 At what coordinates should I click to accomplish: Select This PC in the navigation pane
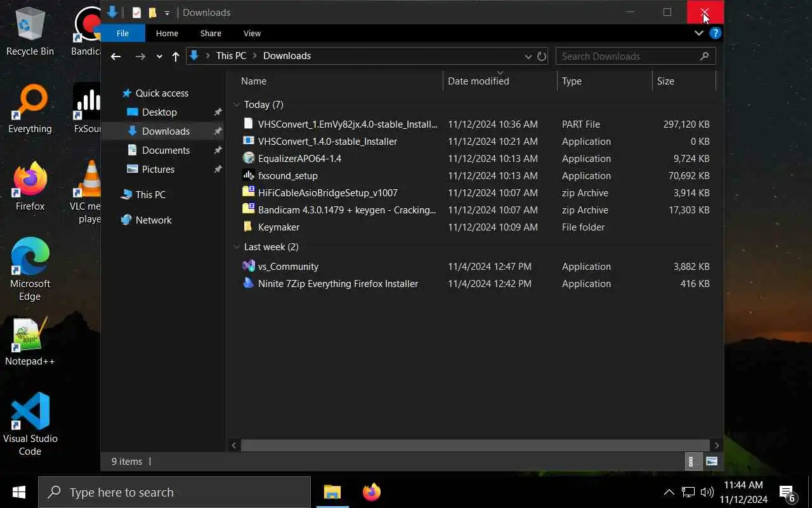[150, 194]
